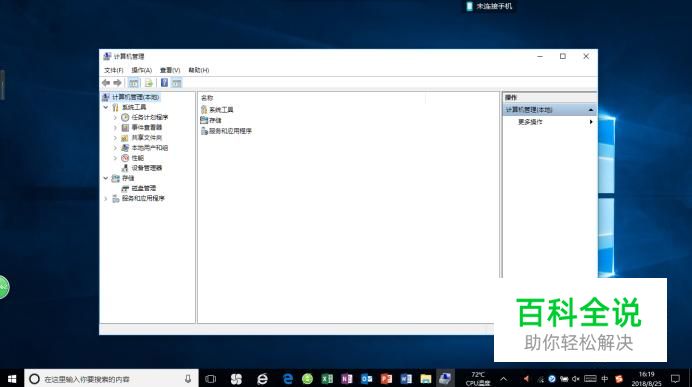Open the green round app on taskbar
The height and width of the screenshot is (387, 692).
coord(308,379)
